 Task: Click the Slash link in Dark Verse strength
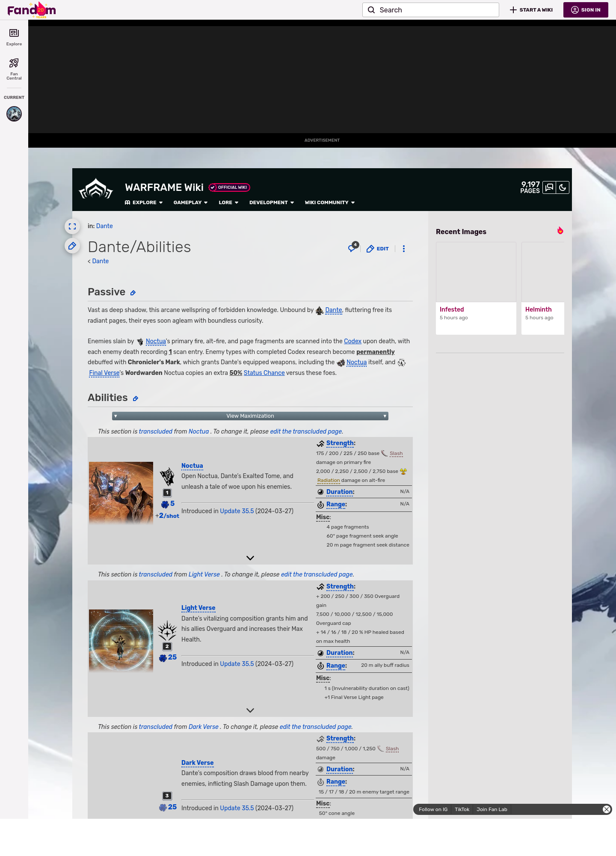pyautogui.click(x=392, y=749)
